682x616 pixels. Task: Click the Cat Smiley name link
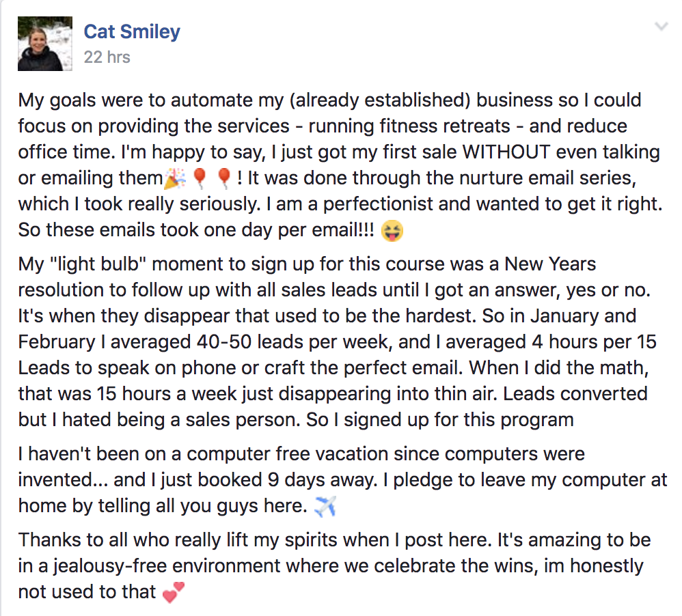pos(132,31)
